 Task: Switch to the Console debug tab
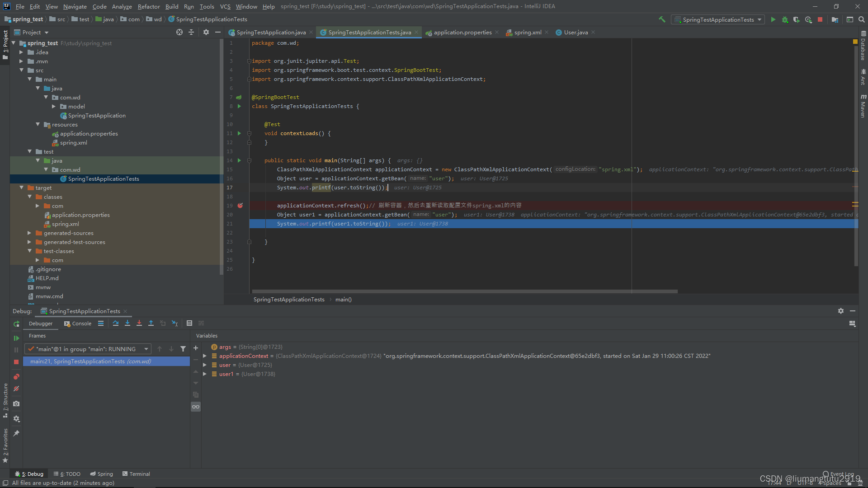tap(78, 324)
